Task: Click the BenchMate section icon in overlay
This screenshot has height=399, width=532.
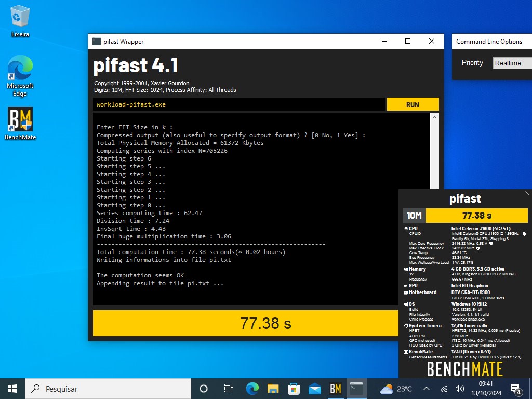Action: pyautogui.click(x=406, y=352)
